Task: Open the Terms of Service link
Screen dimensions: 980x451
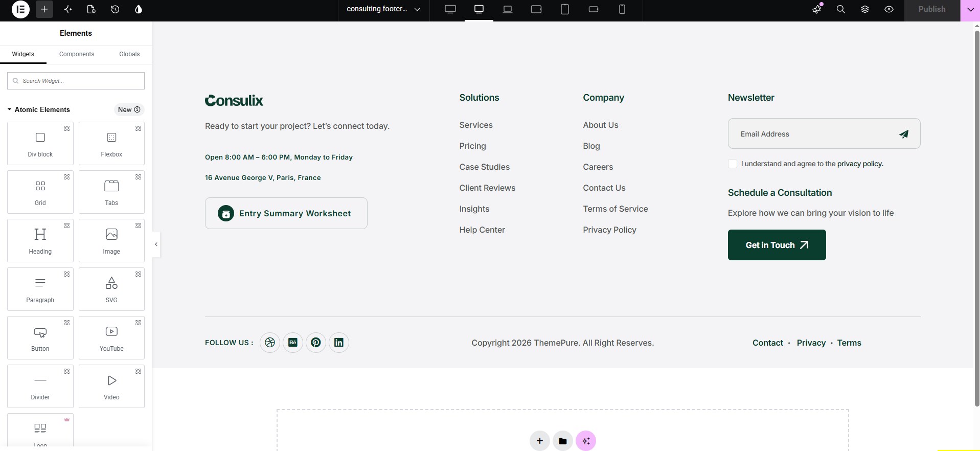Action: point(616,209)
